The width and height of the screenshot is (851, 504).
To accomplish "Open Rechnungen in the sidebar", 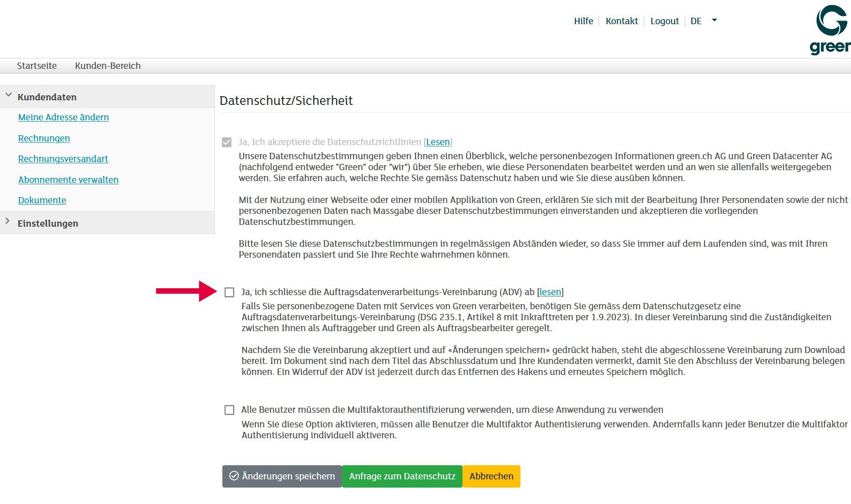I will click(x=44, y=138).
